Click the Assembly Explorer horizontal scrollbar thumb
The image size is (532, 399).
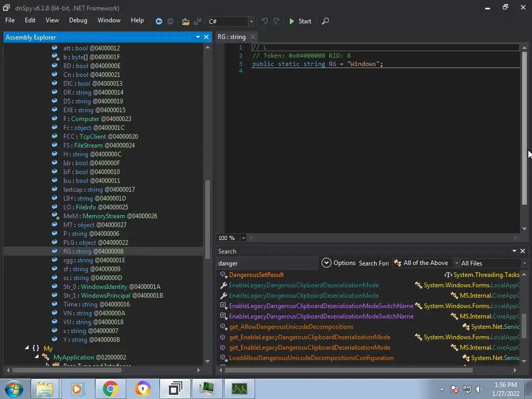click(67, 370)
